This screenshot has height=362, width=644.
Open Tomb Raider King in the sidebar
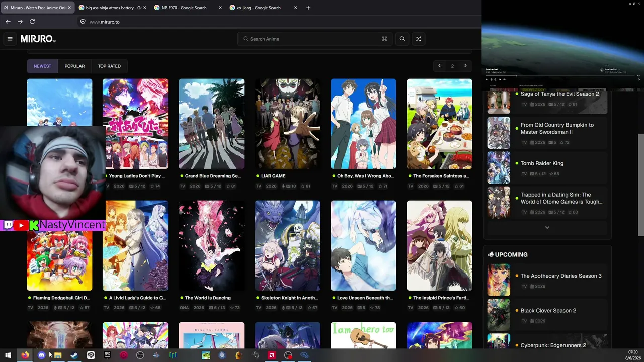point(542,163)
